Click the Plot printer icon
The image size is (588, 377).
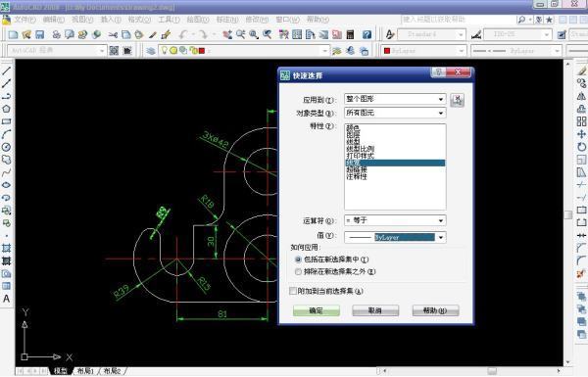[x=56, y=35]
